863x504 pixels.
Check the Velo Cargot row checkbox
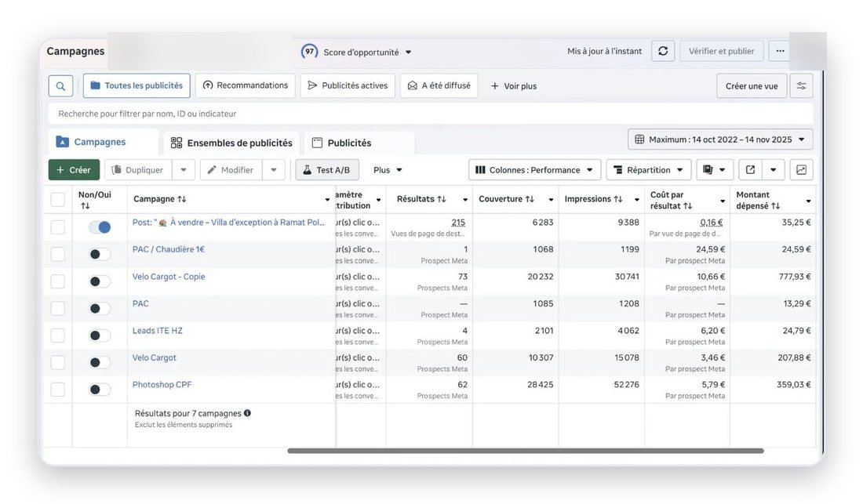click(x=58, y=362)
